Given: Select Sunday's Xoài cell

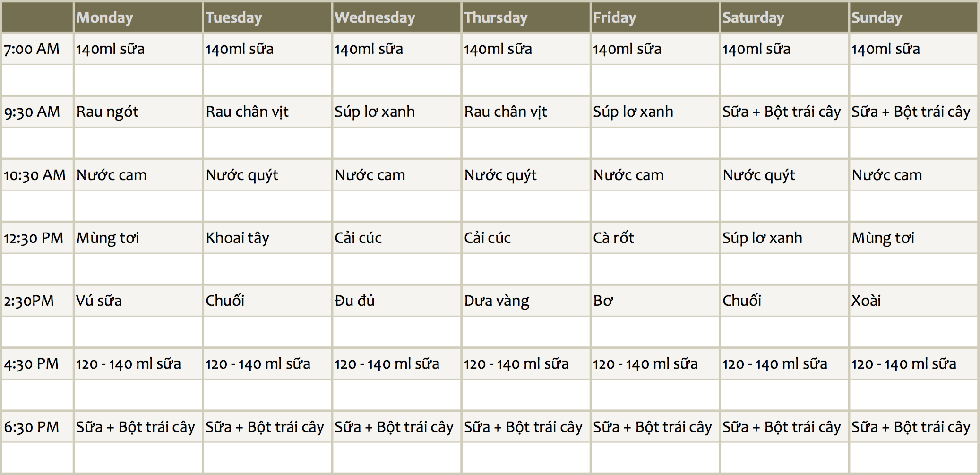Looking at the screenshot, I should click(913, 301).
